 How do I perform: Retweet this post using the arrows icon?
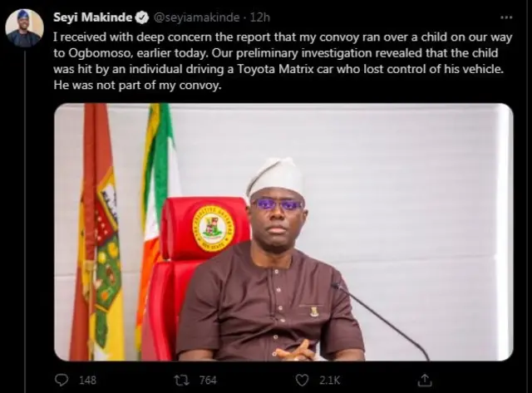pos(181,380)
